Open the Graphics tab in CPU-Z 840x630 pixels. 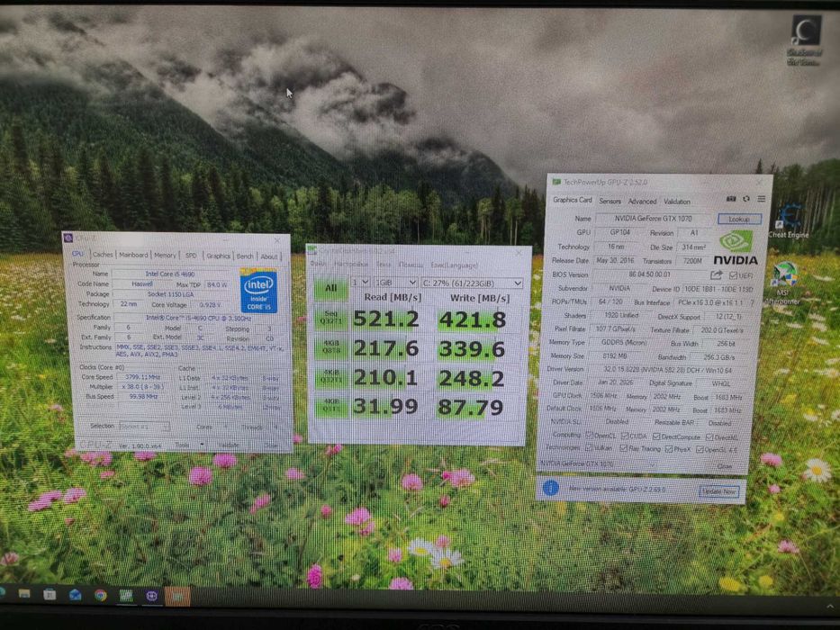tap(219, 256)
